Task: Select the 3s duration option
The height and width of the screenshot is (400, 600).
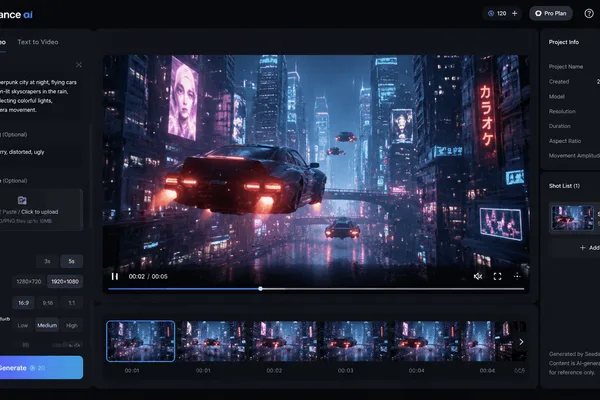Action: [x=47, y=261]
